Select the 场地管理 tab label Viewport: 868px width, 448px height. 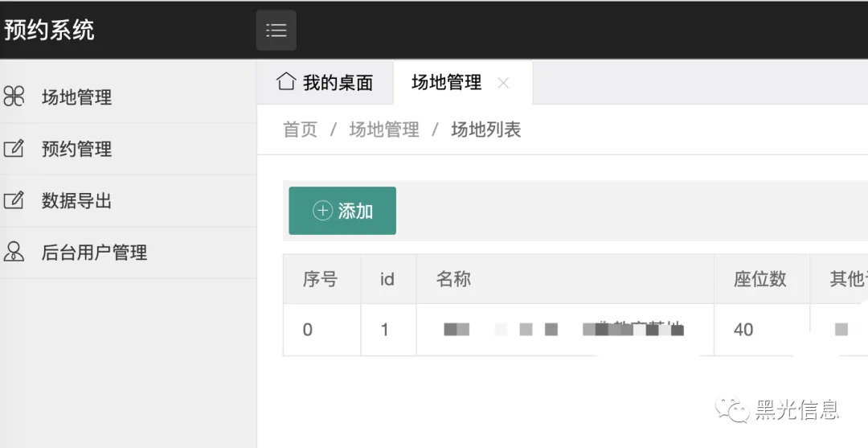pyautogui.click(x=446, y=82)
